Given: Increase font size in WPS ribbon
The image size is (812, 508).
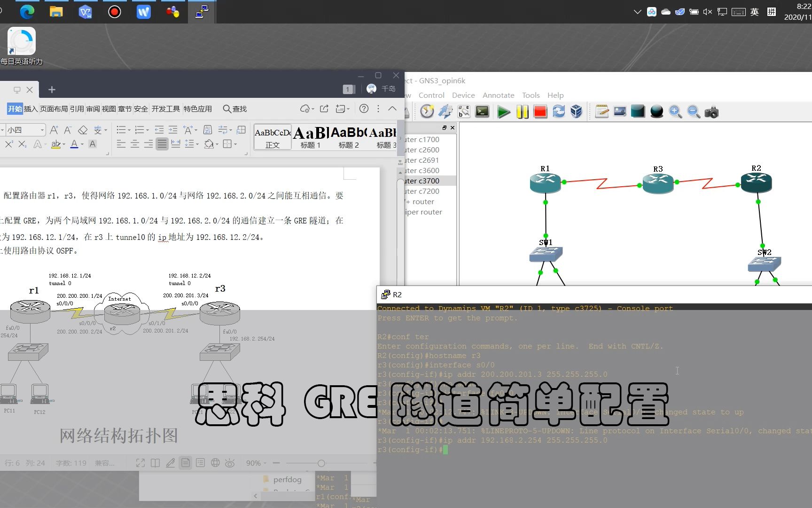Looking at the screenshot, I should (54, 130).
